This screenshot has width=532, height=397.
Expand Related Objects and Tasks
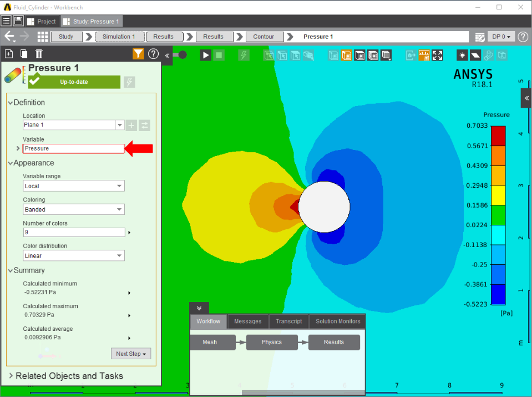click(11, 375)
